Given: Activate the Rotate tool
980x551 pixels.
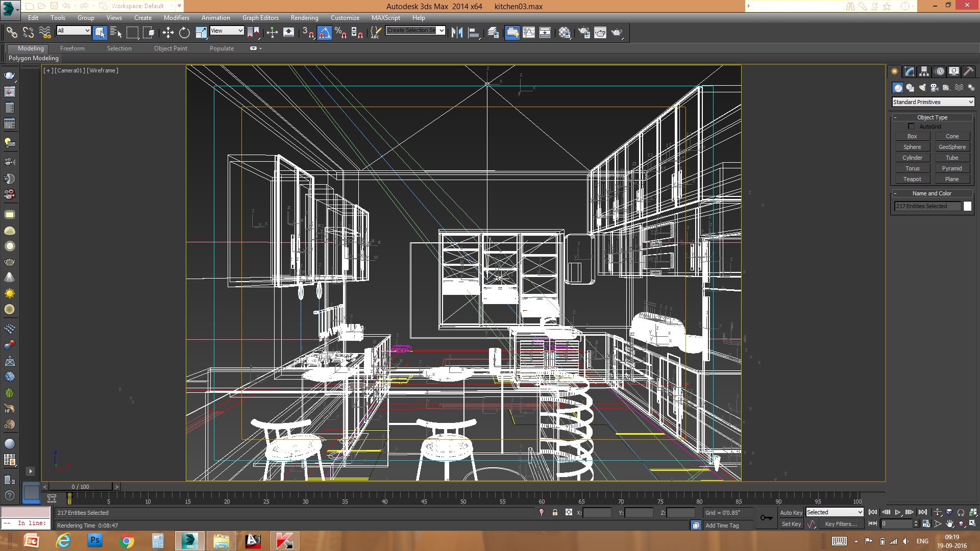Looking at the screenshot, I should click(184, 33).
